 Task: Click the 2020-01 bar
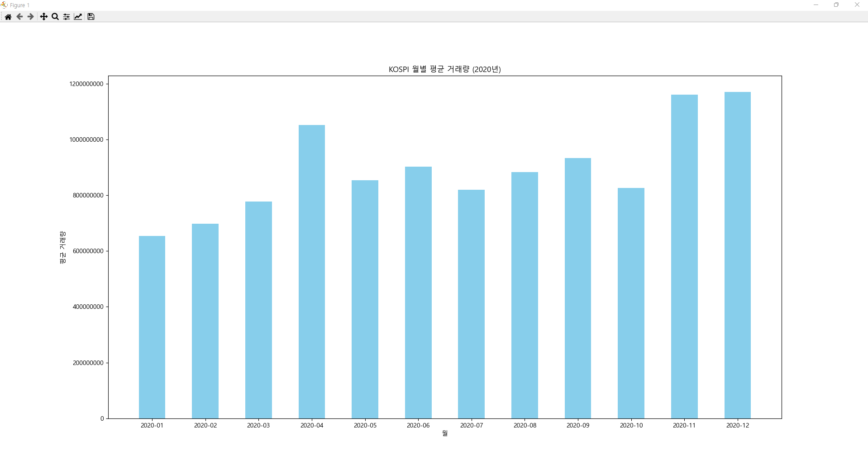click(152, 327)
